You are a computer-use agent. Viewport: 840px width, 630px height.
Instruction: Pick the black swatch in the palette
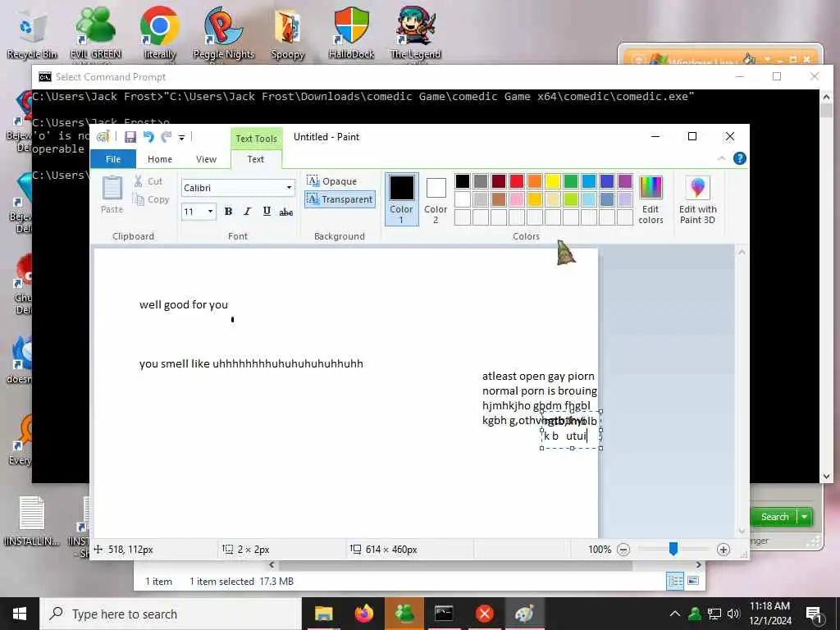click(463, 181)
